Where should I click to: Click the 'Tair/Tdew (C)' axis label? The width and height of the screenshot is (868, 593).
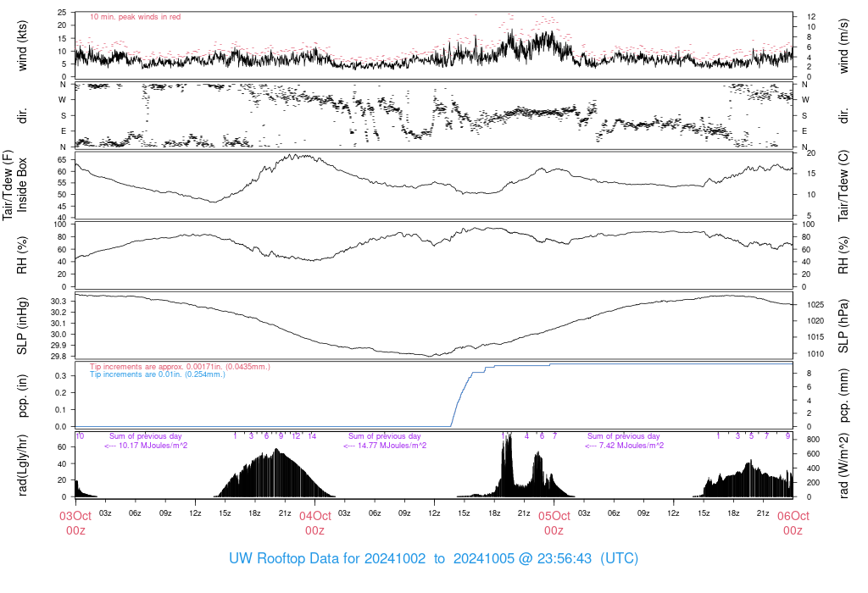843,186
